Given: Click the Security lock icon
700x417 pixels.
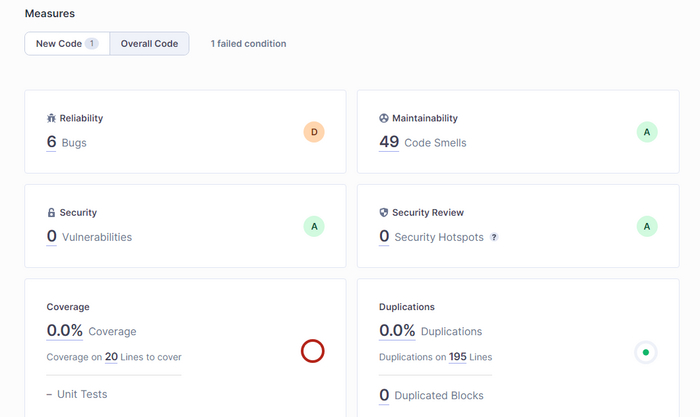Looking at the screenshot, I should coord(52,213).
